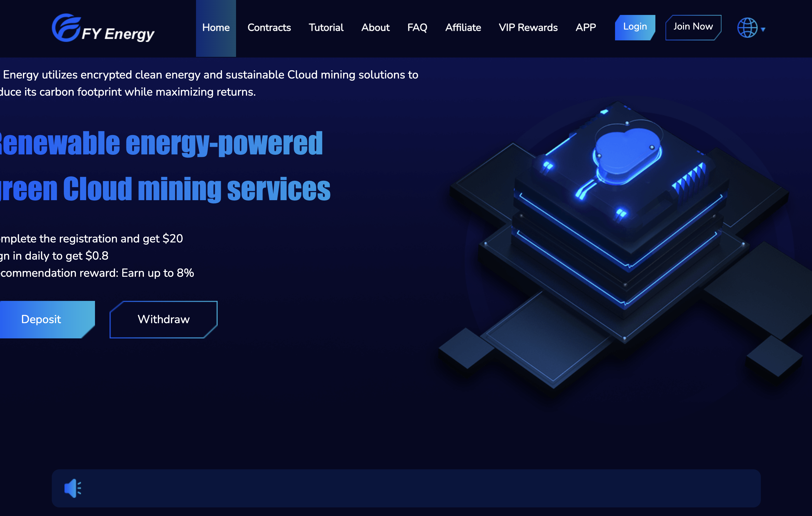This screenshot has height=516, width=812.
Task: Click the FY Energy logo icon
Action: [66, 28]
